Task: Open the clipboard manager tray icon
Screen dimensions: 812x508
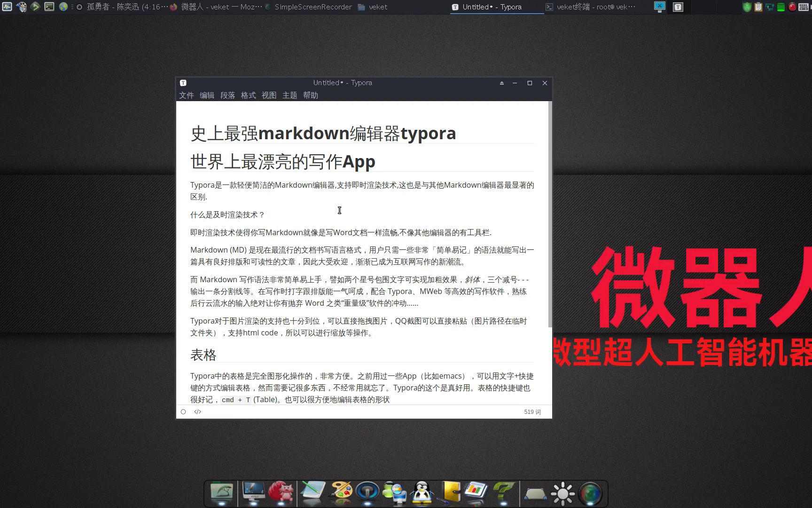Action: pos(758,7)
